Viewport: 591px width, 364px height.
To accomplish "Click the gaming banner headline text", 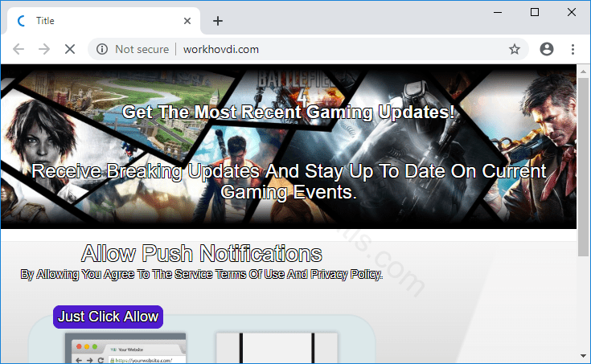I will pyautogui.click(x=289, y=112).
